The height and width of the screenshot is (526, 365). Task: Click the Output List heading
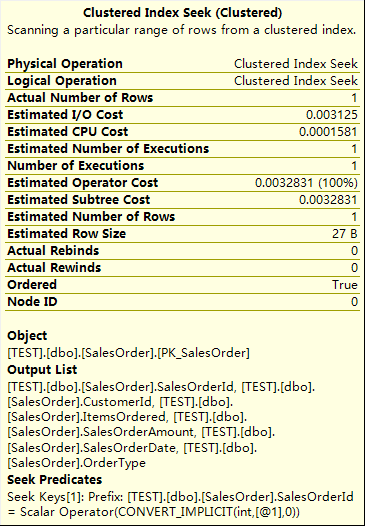[42, 370]
